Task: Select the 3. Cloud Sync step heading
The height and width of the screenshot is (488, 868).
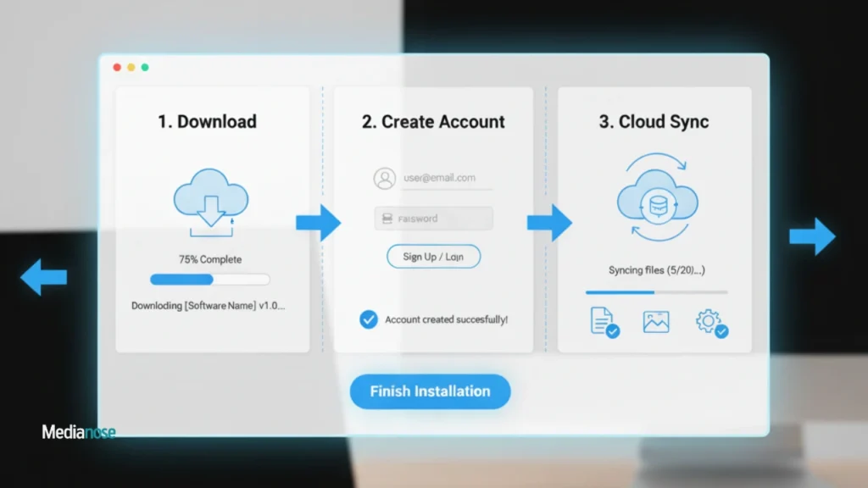Action: click(654, 121)
